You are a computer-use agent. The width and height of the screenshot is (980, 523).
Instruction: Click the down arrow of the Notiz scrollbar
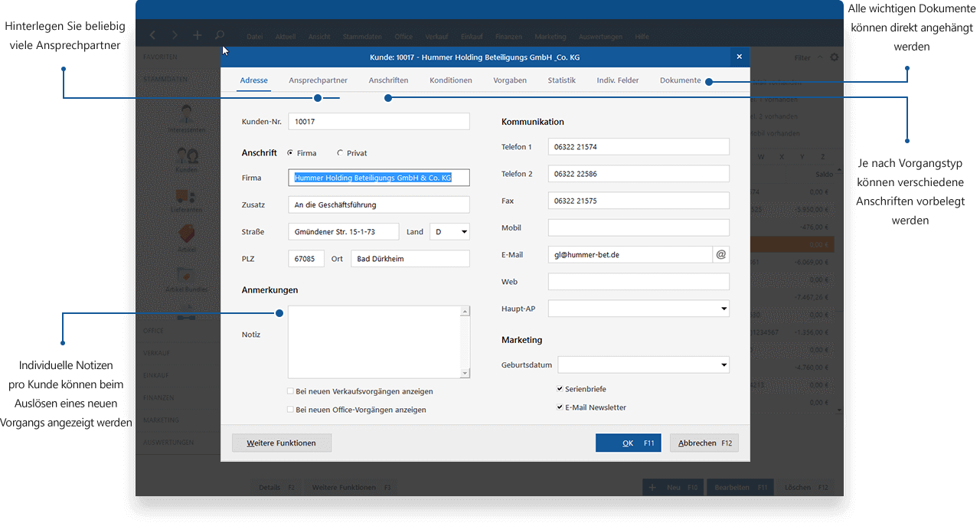click(x=465, y=373)
